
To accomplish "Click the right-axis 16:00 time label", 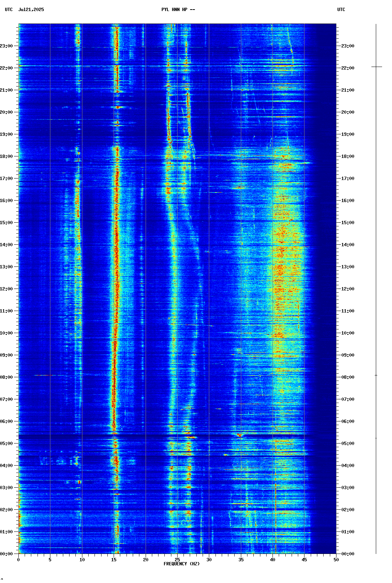I will coord(348,201).
